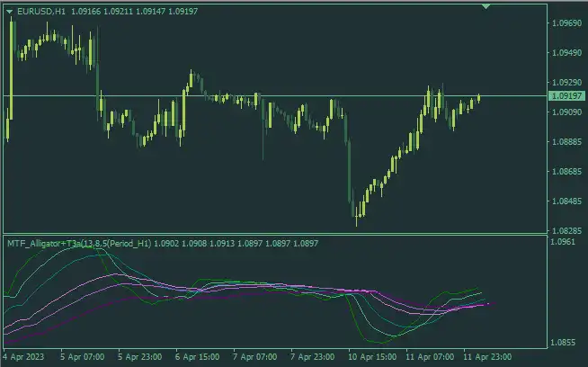Click the 4 Apr 2023 date label
The width and height of the screenshot is (588, 367).
point(24,355)
